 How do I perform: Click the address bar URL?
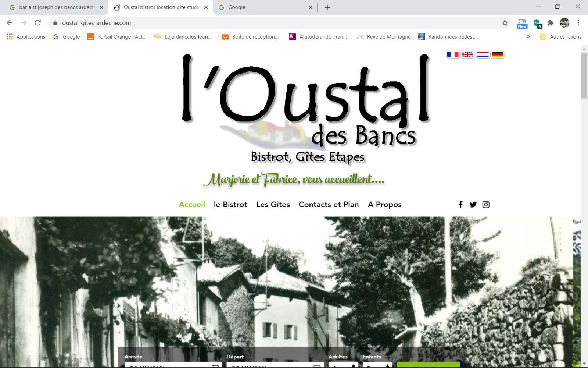[96, 23]
